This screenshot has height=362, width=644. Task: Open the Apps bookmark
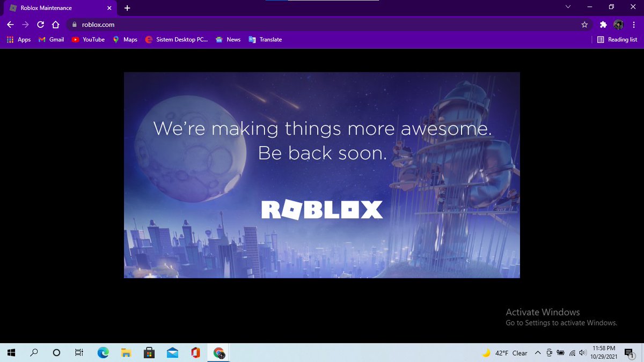pos(18,40)
